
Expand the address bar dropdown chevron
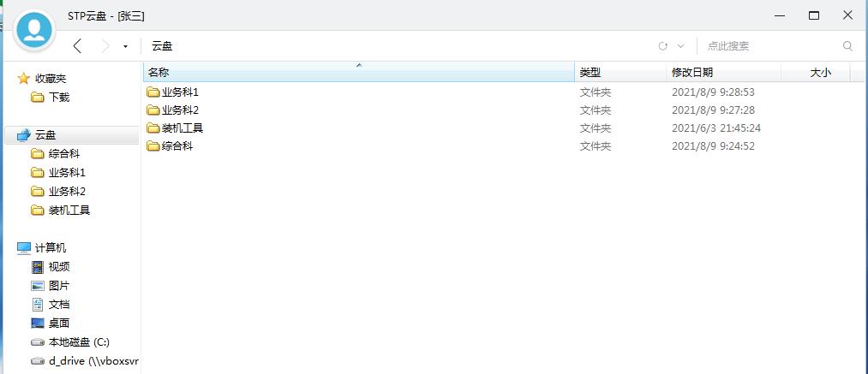pyautogui.click(x=681, y=46)
